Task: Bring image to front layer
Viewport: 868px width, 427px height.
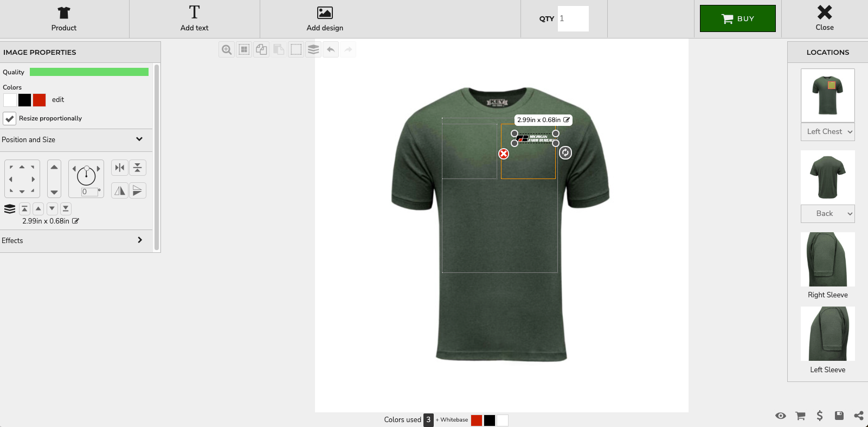Action: (x=24, y=209)
